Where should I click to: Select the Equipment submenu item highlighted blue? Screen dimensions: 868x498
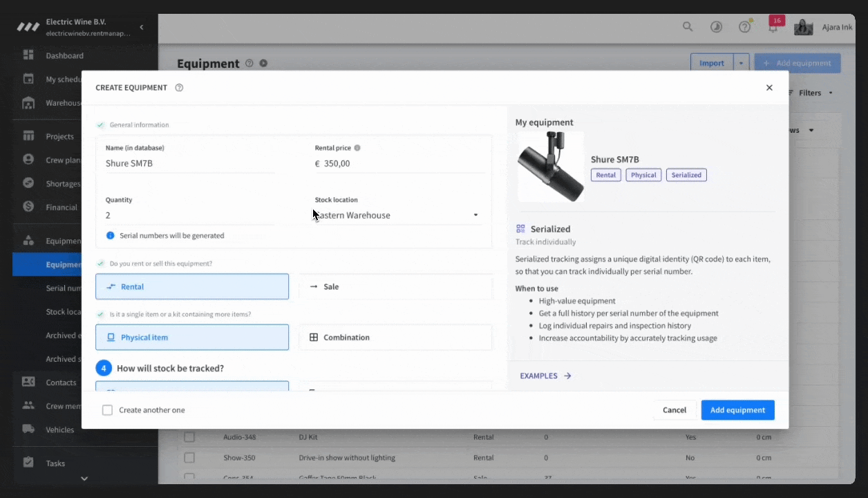47,264
